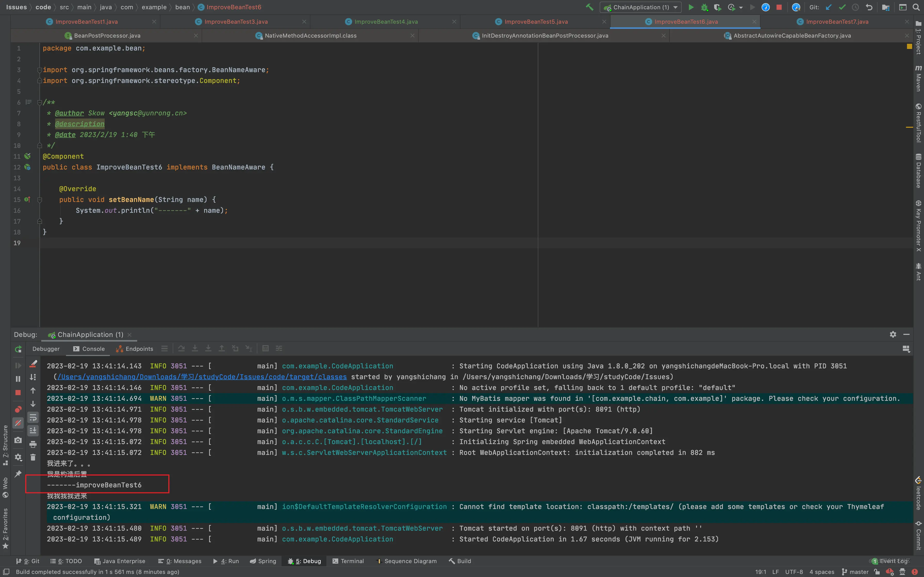Click the Git update project arrow
Viewport: 924px width, 577px height.
(828, 7)
